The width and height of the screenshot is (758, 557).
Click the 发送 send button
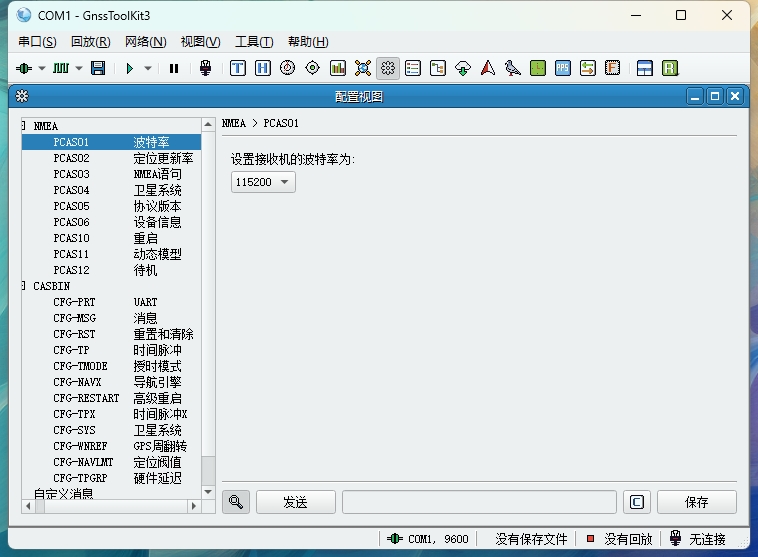point(295,502)
